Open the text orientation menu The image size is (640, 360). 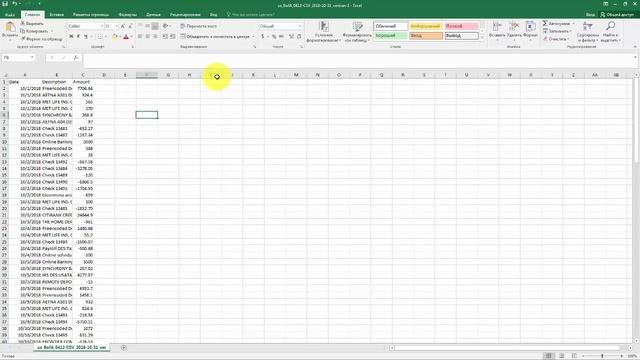click(166, 26)
